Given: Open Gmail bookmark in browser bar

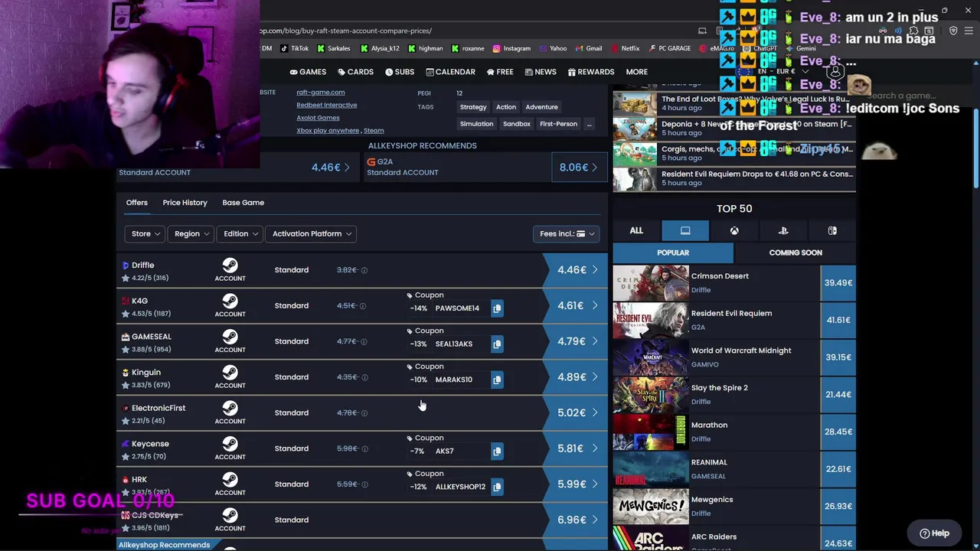Looking at the screenshot, I should (x=588, y=48).
